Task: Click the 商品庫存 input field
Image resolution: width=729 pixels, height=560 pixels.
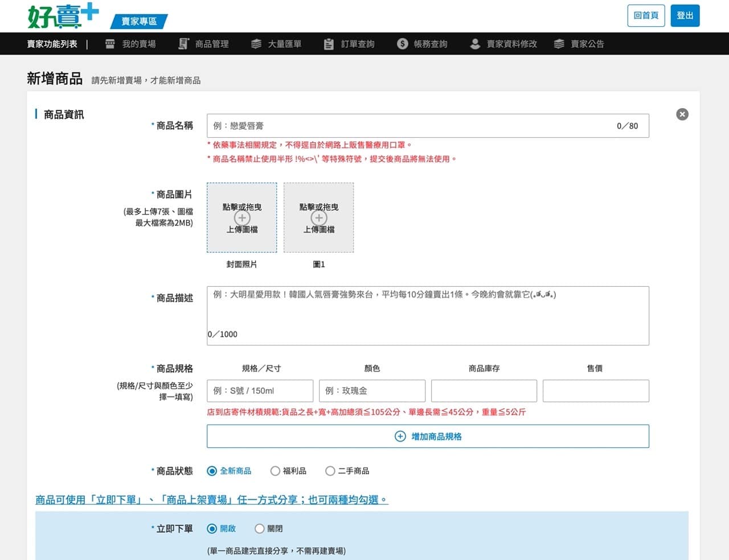Action: click(484, 391)
